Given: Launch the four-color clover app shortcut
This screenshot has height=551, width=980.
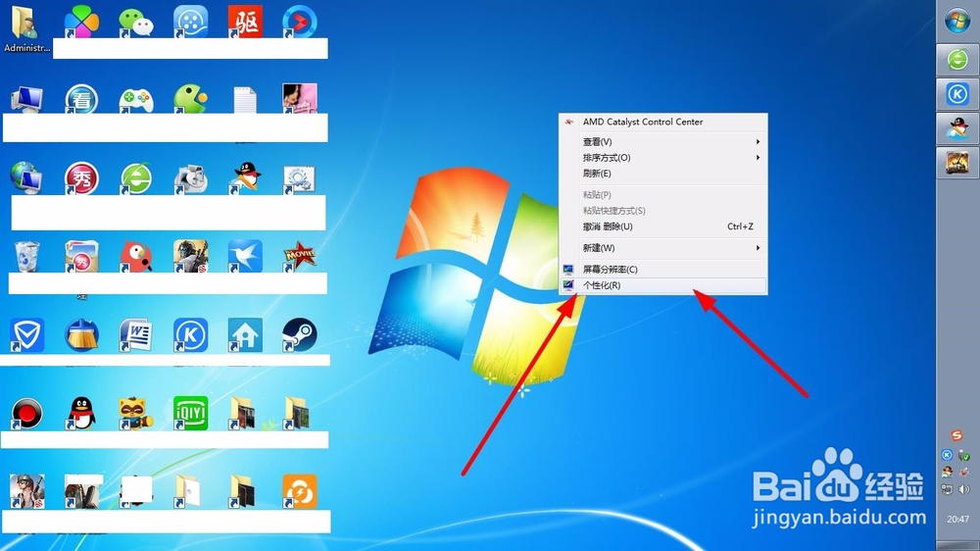Looking at the screenshot, I should (81, 22).
